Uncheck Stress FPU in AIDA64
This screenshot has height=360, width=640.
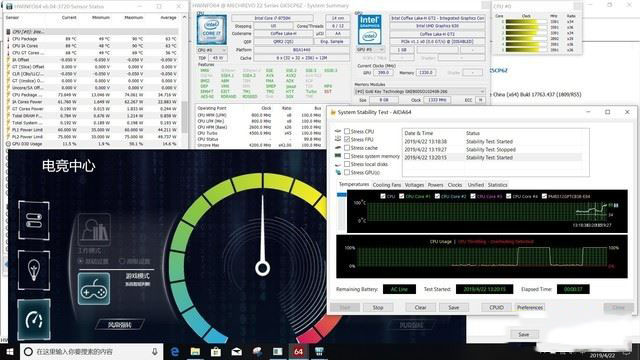click(x=347, y=140)
